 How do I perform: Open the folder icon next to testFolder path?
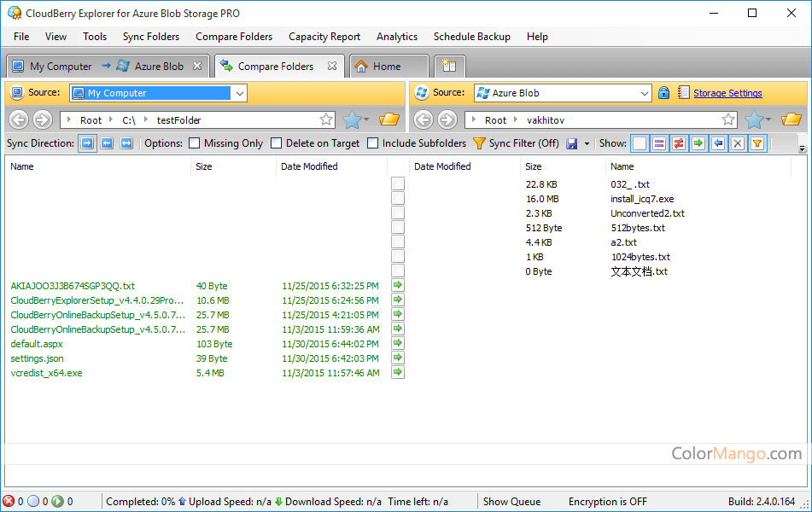click(389, 119)
